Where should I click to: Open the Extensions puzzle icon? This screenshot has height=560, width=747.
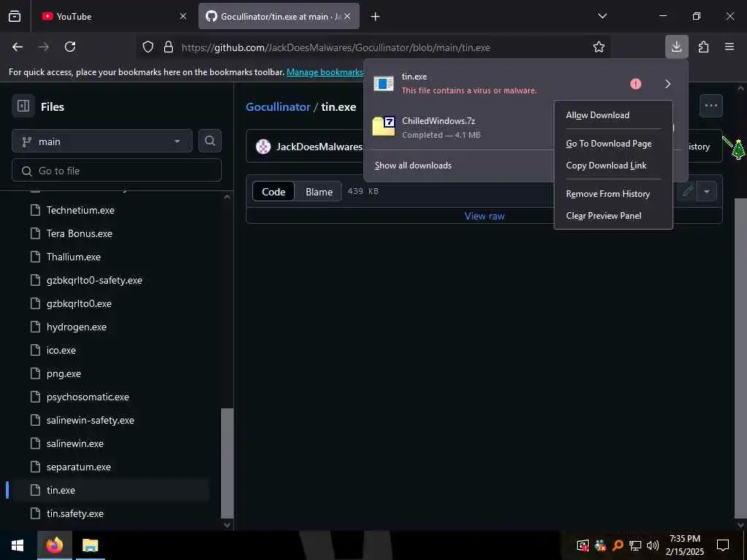click(703, 47)
